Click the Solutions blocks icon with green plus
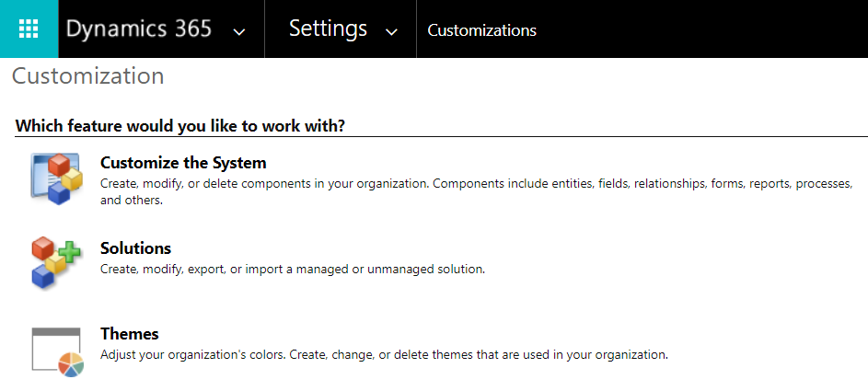Viewport: 868px width, 391px height. 57,259
